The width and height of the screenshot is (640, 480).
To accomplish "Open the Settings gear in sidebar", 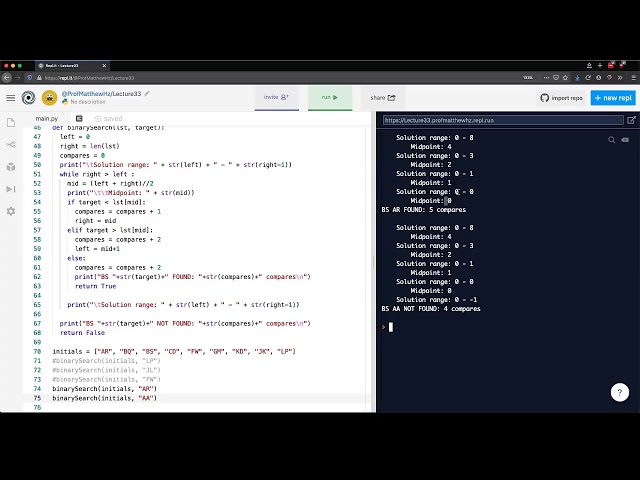I will pyautogui.click(x=11, y=211).
